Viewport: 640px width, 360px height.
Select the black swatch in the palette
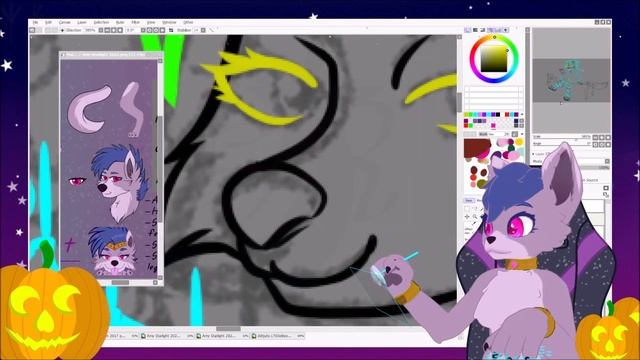[498, 114]
